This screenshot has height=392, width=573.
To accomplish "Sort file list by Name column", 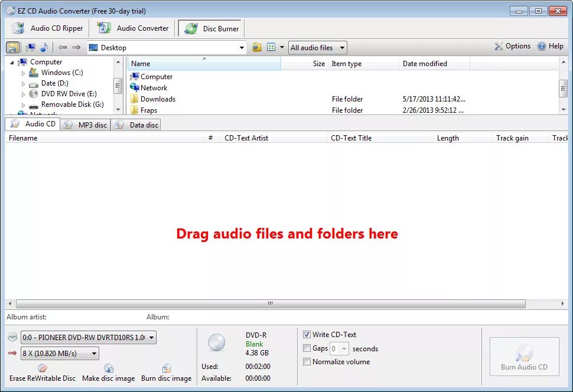I will pyautogui.click(x=204, y=64).
